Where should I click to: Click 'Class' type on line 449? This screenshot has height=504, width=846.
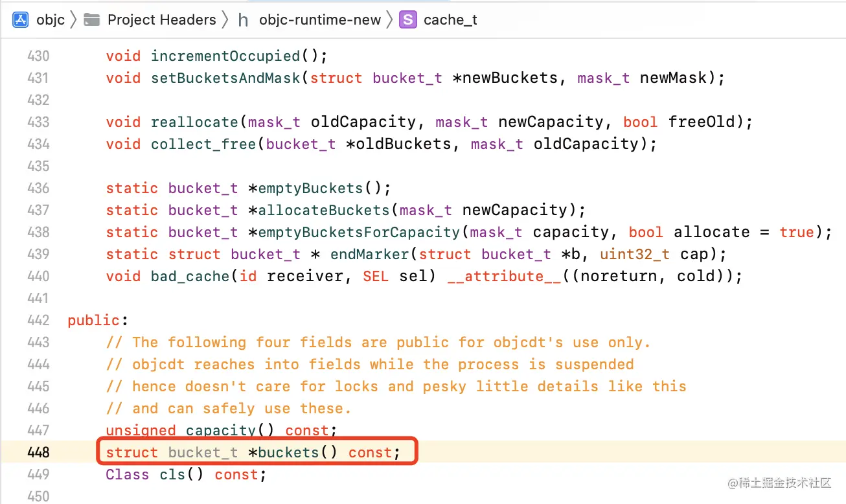(x=128, y=475)
